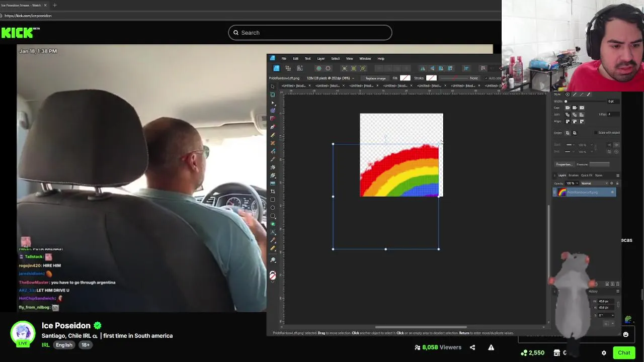The width and height of the screenshot is (644, 362).
Task: Choose the no-line stroke style icon
Action: pos(568,94)
